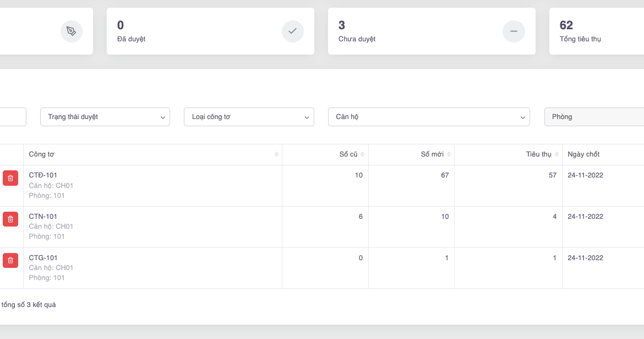Viewport: 644px width, 339px height.
Task: Open the Tổng tiêu thụ summary card
Action: (x=596, y=31)
